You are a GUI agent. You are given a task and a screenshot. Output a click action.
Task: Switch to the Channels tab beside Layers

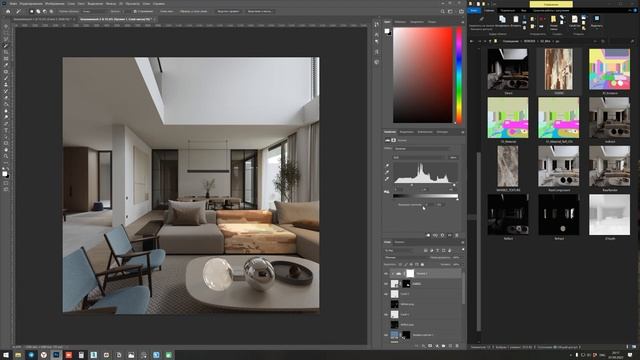pos(400,242)
